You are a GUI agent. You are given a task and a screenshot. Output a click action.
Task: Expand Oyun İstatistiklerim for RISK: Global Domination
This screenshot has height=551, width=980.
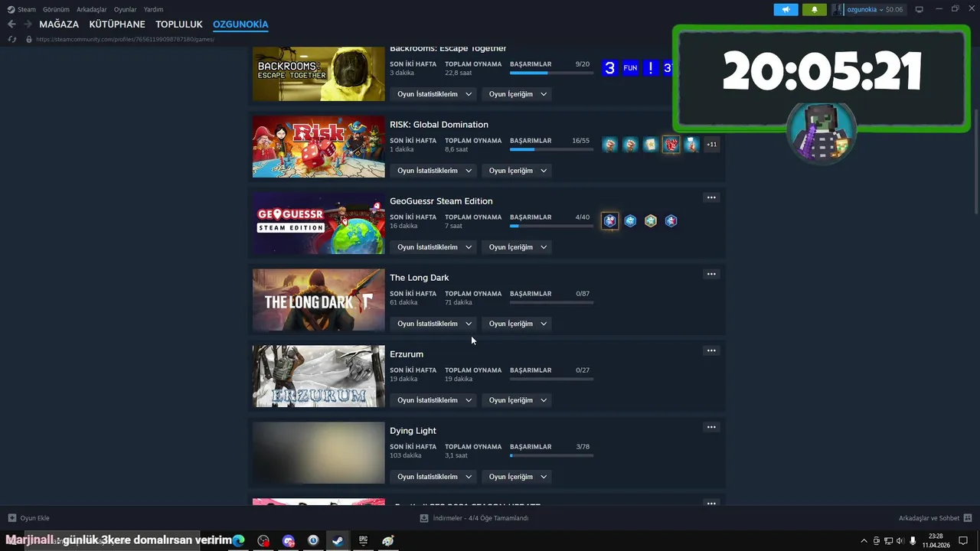[434, 171]
